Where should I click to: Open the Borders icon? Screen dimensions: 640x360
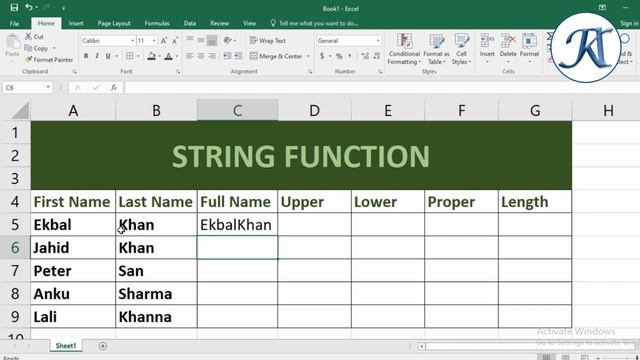129,56
